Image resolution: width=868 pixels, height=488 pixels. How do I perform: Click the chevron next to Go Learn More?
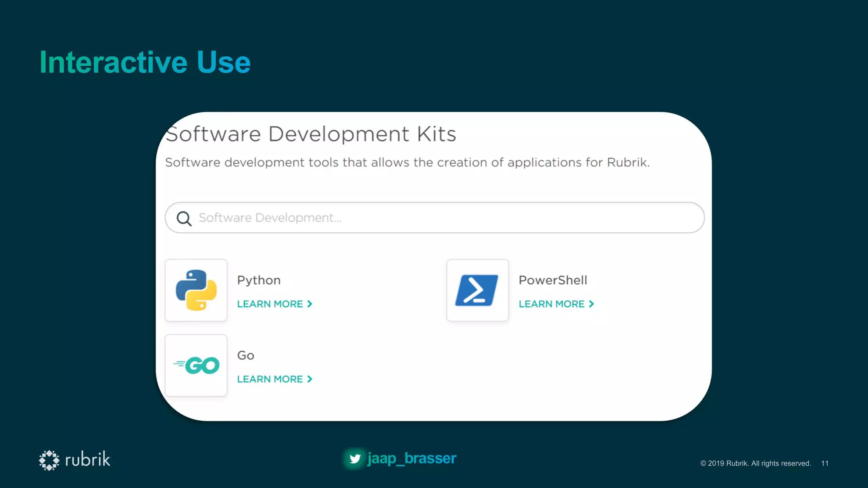click(x=310, y=379)
